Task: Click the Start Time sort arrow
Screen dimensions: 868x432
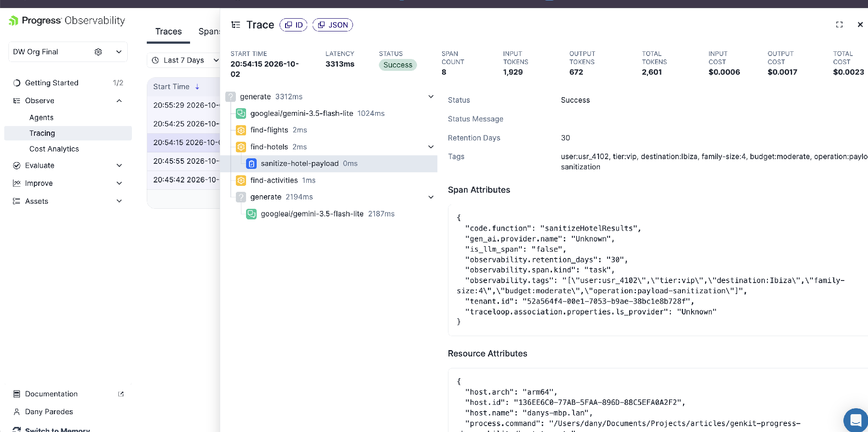Action: (197, 87)
